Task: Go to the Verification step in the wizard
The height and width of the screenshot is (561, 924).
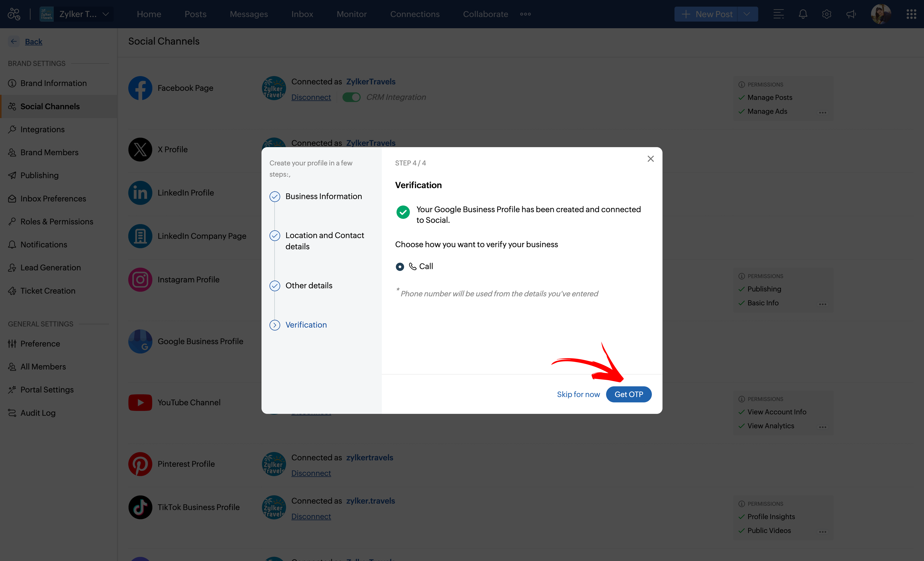Action: click(306, 325)
